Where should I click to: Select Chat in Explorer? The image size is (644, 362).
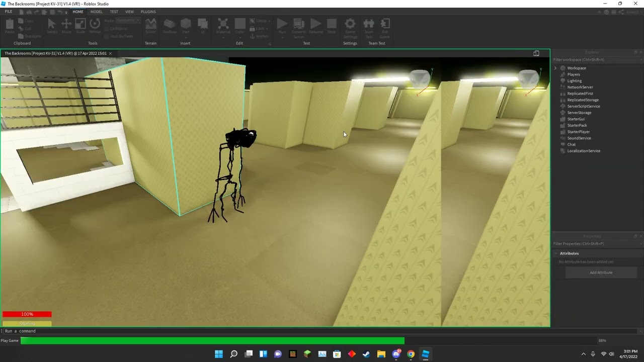coord(572,144)
